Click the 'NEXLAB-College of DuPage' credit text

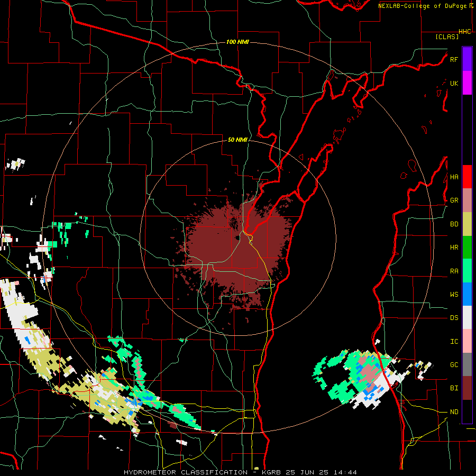pyautogui.click(x=423, y=6)
